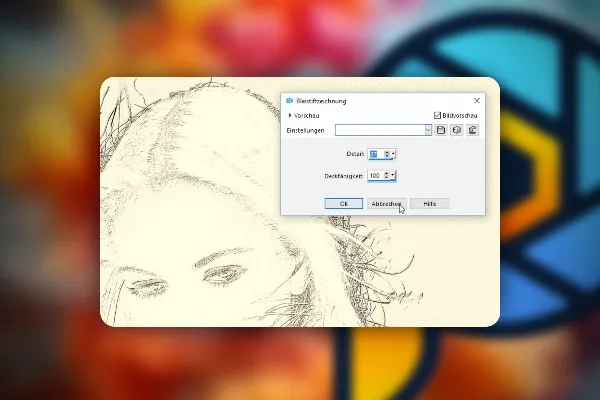This screenshot has height=400, width=600.
Task: Decrease Deckfähigkeit with the down spinner
Action: click(x=386, y=178)
